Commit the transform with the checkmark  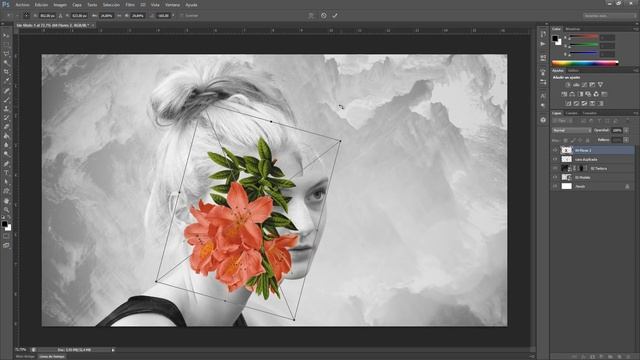pyautogui.click(x=335, y=16)
